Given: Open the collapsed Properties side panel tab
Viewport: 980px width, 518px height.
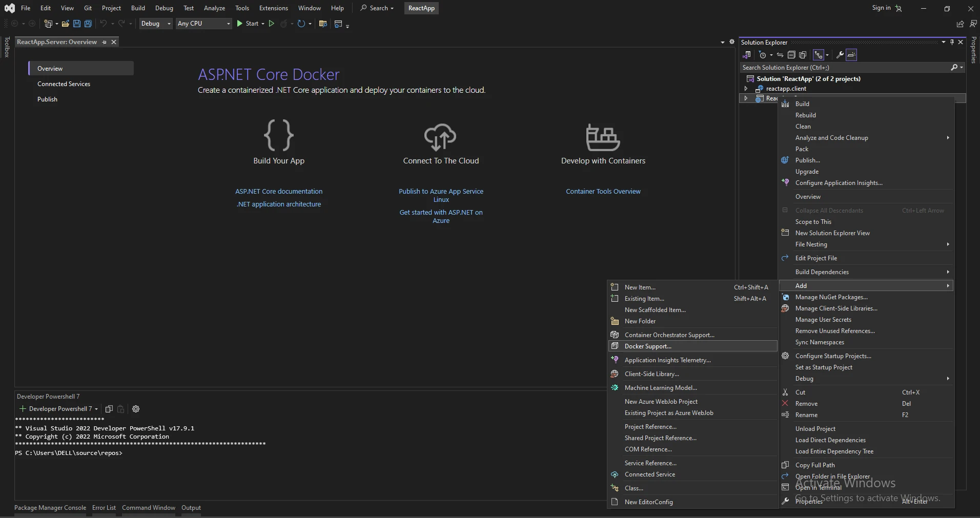Looking at the screenshot, I should pos(973,50).
